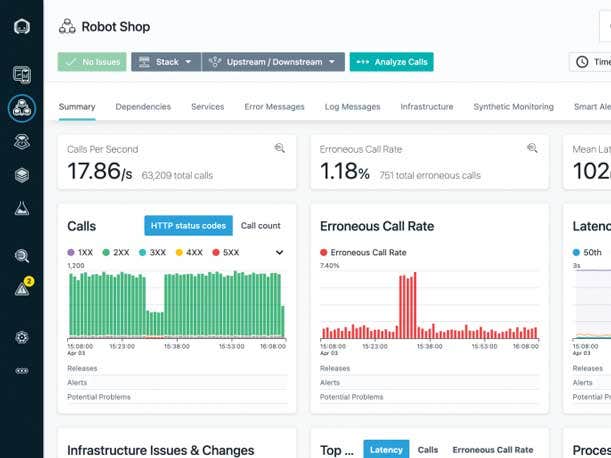Open the flask Analytics icon in sidebar
Viewport: 611px width, 458px height.
pyautogui.click(x=21, y=208)
